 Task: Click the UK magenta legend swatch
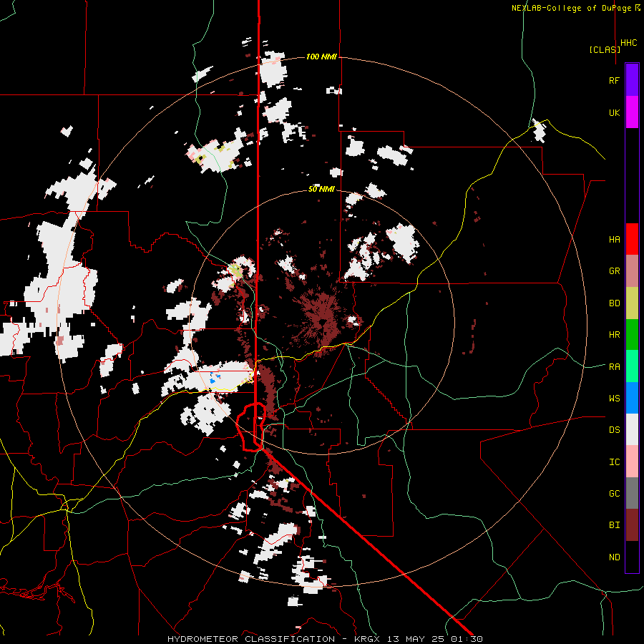(x=632, y=112)
